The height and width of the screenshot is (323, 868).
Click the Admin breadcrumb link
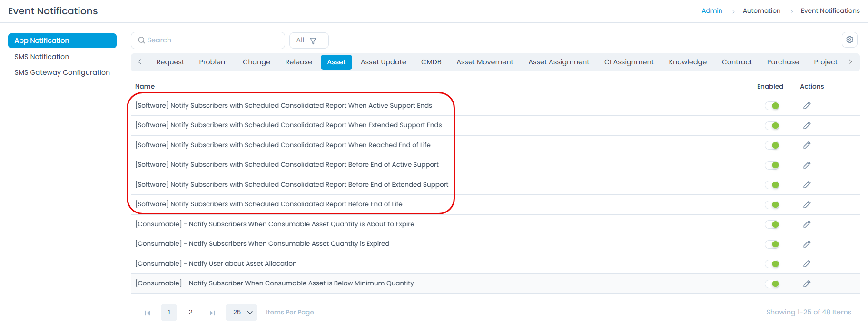coord(711,11)
